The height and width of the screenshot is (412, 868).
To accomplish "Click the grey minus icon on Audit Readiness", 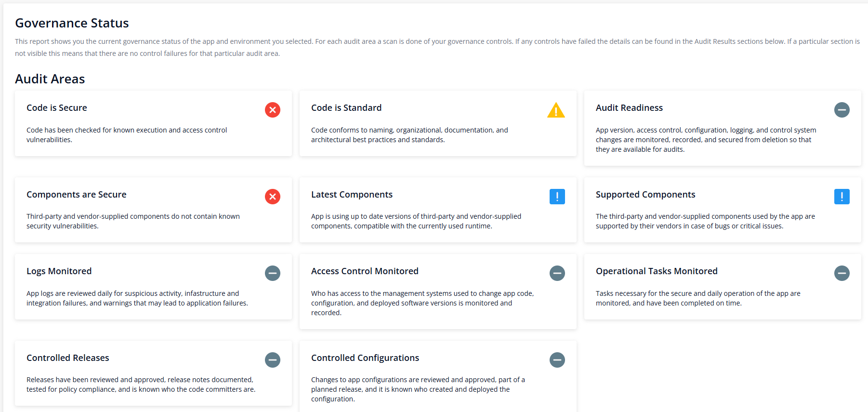I will click(842, 110).
